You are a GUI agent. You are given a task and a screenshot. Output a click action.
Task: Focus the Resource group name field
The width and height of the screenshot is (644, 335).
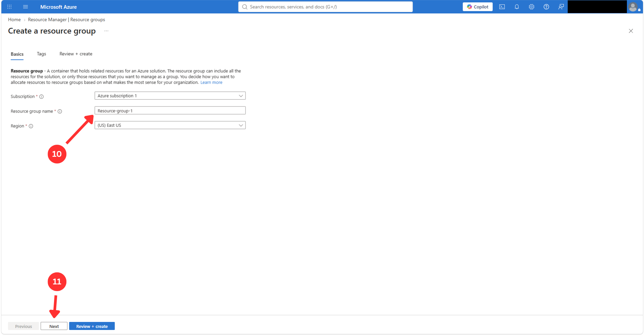click(x=170, y=111)
